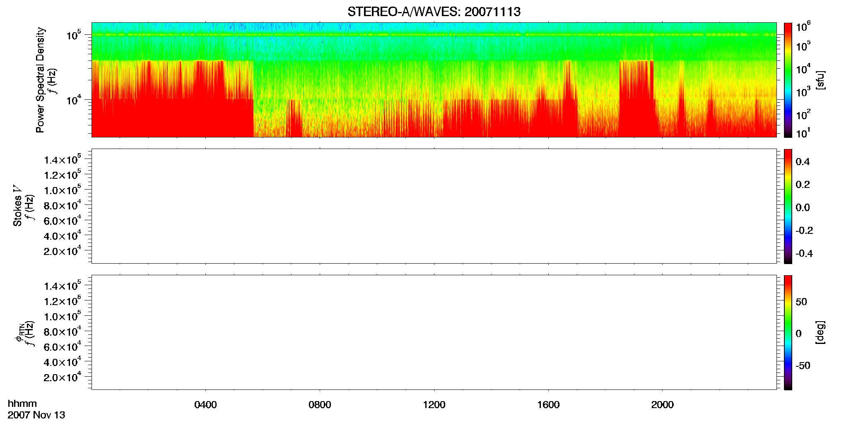Click the 0800 time tick label
Image resolution: width=868 pixels, height=447 pixels.
320,405
